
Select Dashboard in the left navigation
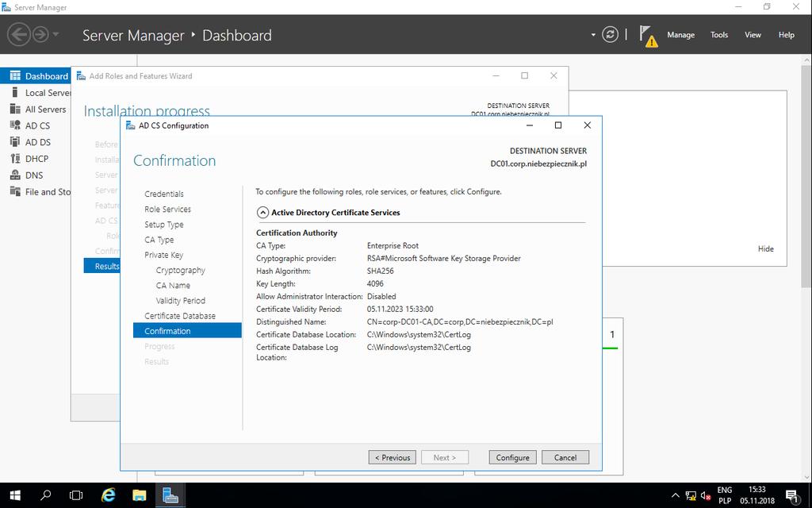tap(36, 76)
